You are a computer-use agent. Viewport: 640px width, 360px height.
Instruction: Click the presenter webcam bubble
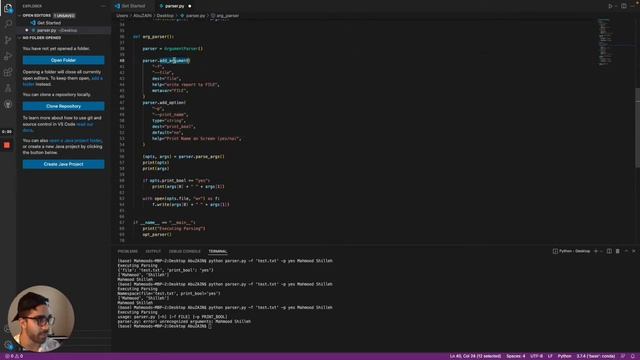coord(41,319)
